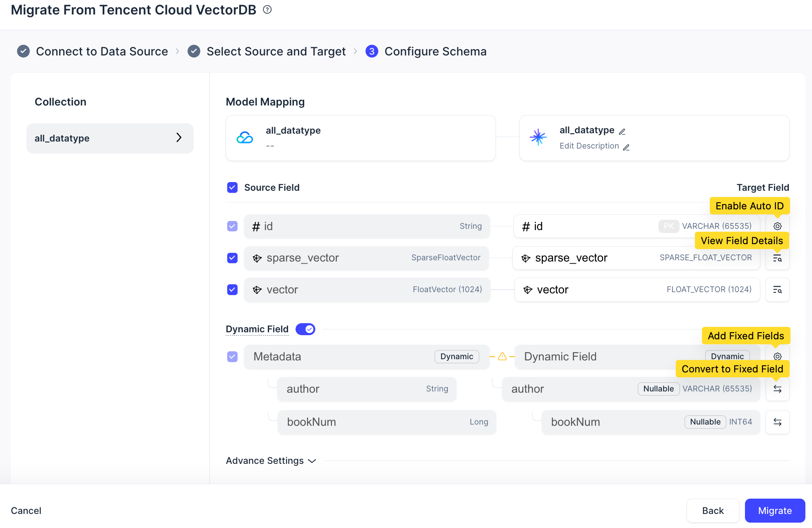Screen dimensions: 812x528
Task: Click the VARCHAR (65535) type on id
Action: pos(717,226)
